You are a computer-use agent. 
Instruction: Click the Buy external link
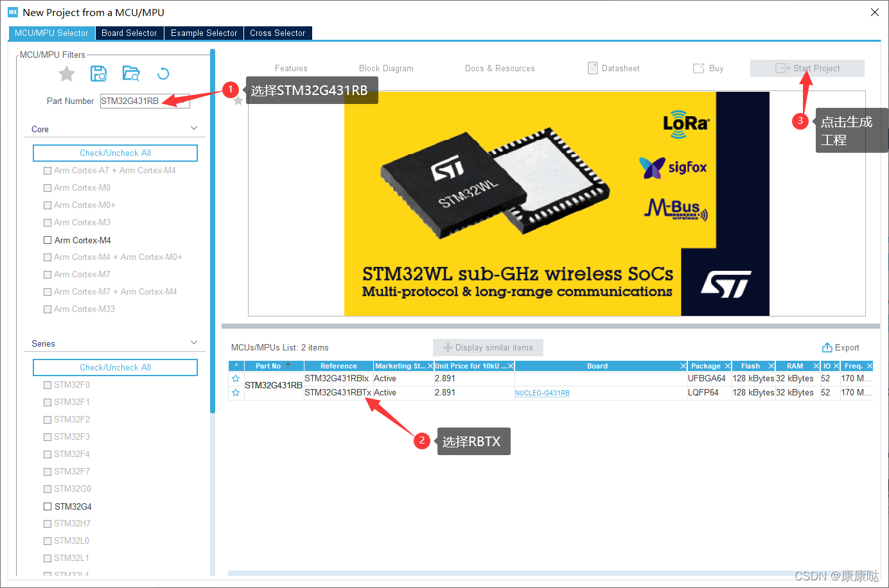pyautogui.click(x=708, y=68)
